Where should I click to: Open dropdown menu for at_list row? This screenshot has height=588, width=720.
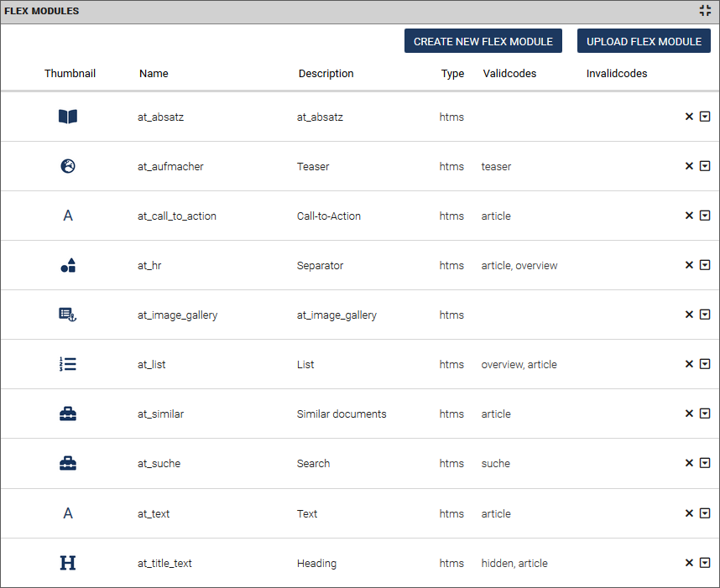(x=705, y=364)
